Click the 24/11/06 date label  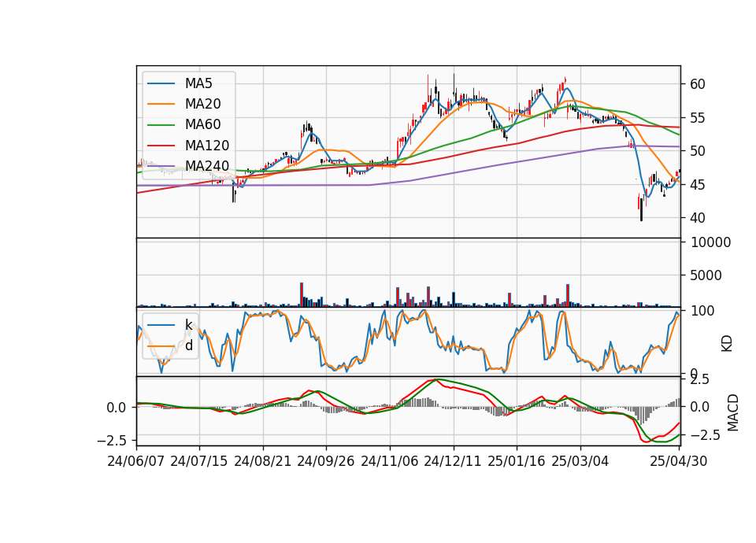click(390, 461)
